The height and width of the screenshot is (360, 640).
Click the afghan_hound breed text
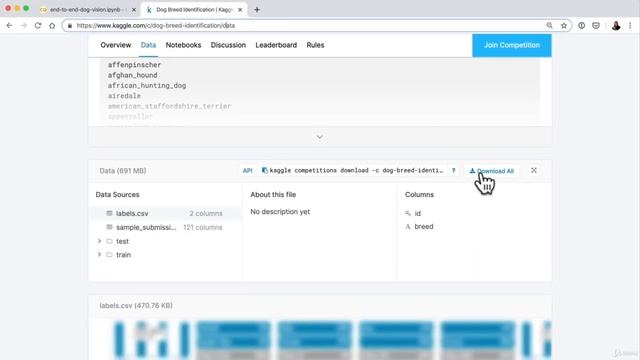tap(132, 75)
